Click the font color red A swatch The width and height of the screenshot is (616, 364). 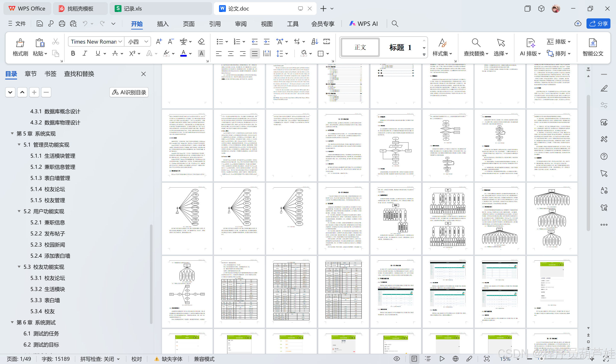coord(183,53)
